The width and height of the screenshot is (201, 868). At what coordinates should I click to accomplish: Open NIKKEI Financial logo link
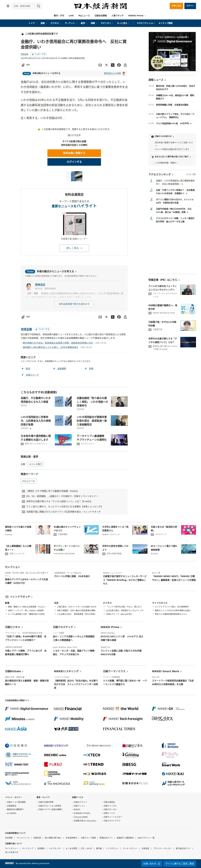tap(68, 709)
